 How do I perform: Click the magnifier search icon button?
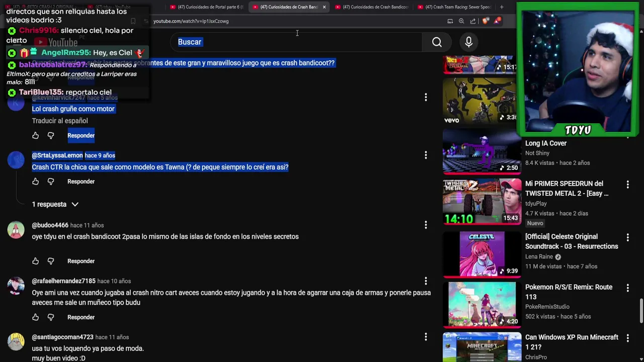coord(437,42)
